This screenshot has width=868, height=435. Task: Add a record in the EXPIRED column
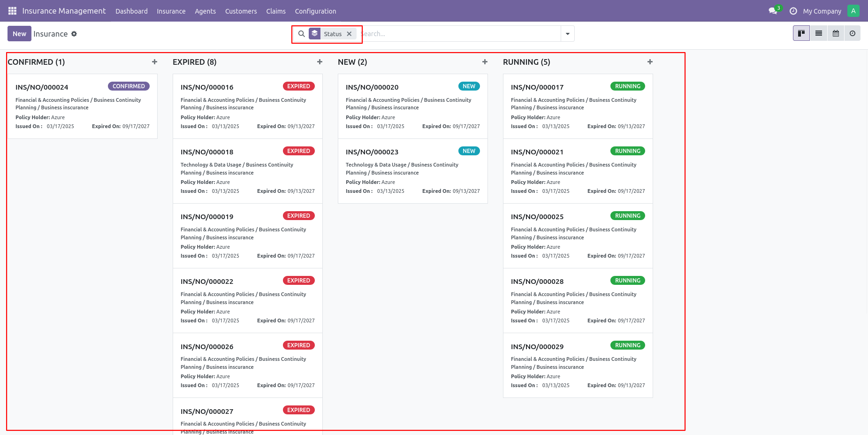coord(320,62)
